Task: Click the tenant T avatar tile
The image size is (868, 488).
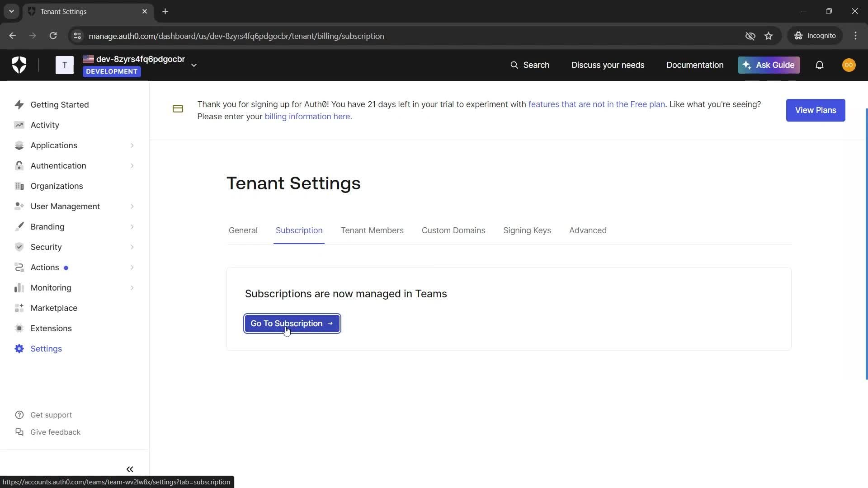Action: click(x=65, y=65)
